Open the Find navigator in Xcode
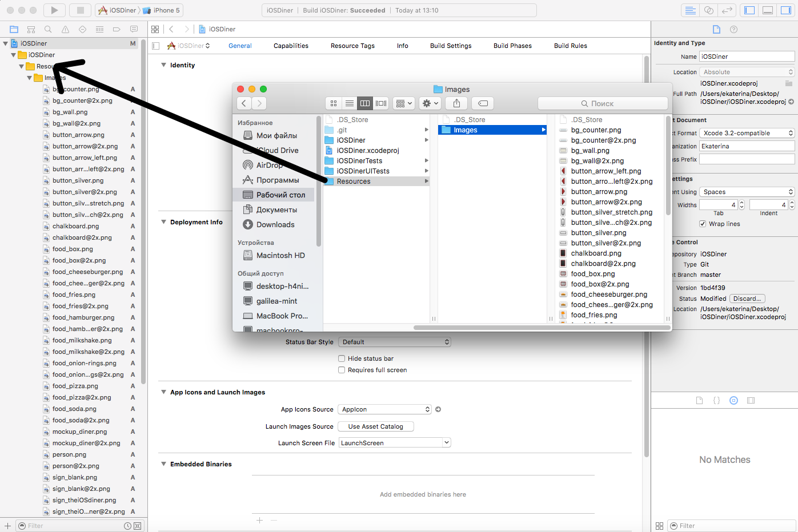 click(48, 29)
